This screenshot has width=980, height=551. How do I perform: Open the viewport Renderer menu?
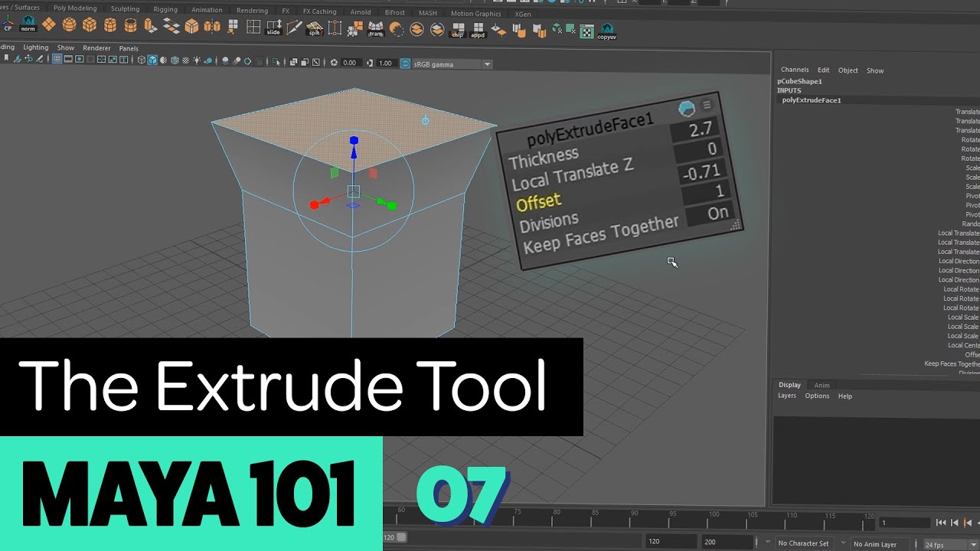tap(97, 47)
